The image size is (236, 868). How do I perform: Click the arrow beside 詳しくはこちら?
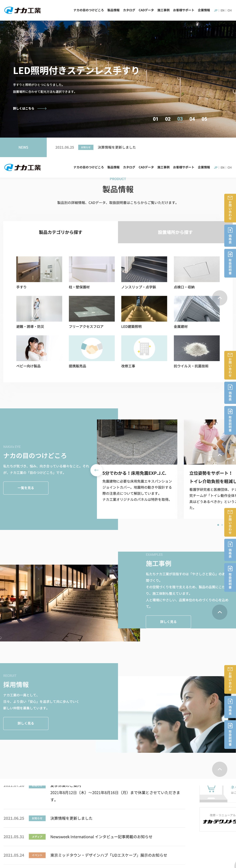(x=42, y=108)
